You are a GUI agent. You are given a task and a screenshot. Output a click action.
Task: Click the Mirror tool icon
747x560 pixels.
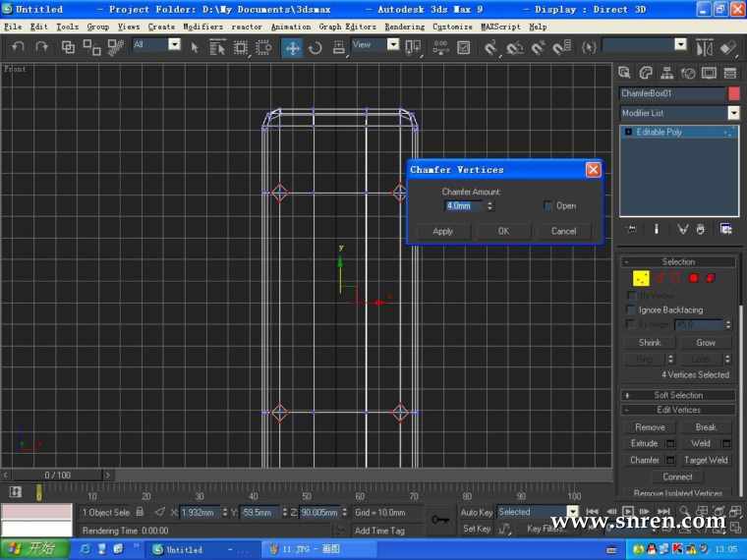pyautogui.click(x=704, y=46)
